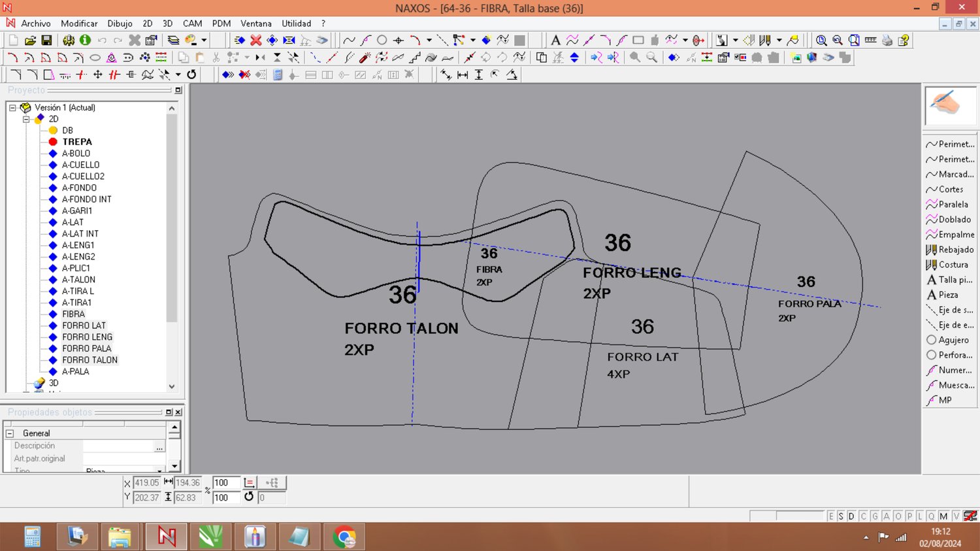Collapse the Versión 1 (Actual) tree node
The image size is (980, 551).
click(x=12, y=108)
